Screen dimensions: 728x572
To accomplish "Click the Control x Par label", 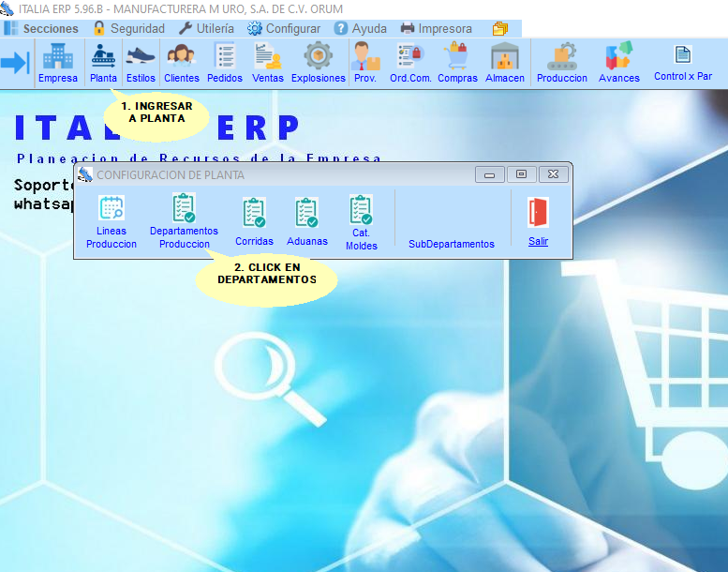I will tap(682, 76).
